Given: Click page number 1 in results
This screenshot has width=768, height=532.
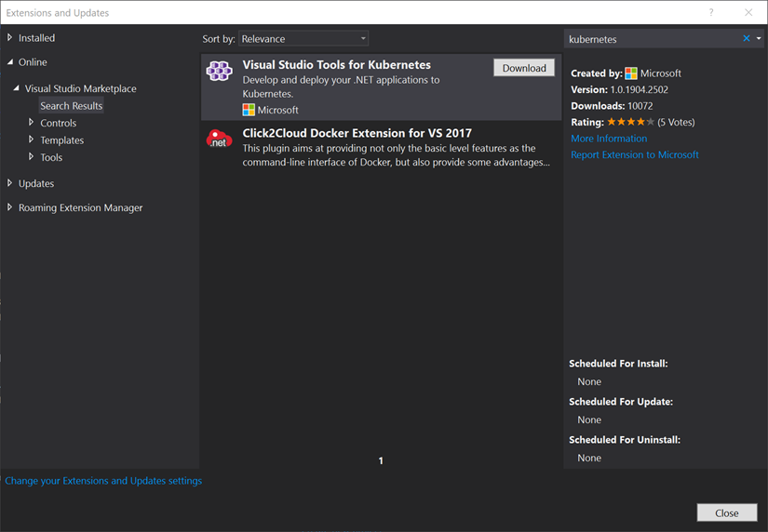Looking at the screenshot, I should point(381,460).
